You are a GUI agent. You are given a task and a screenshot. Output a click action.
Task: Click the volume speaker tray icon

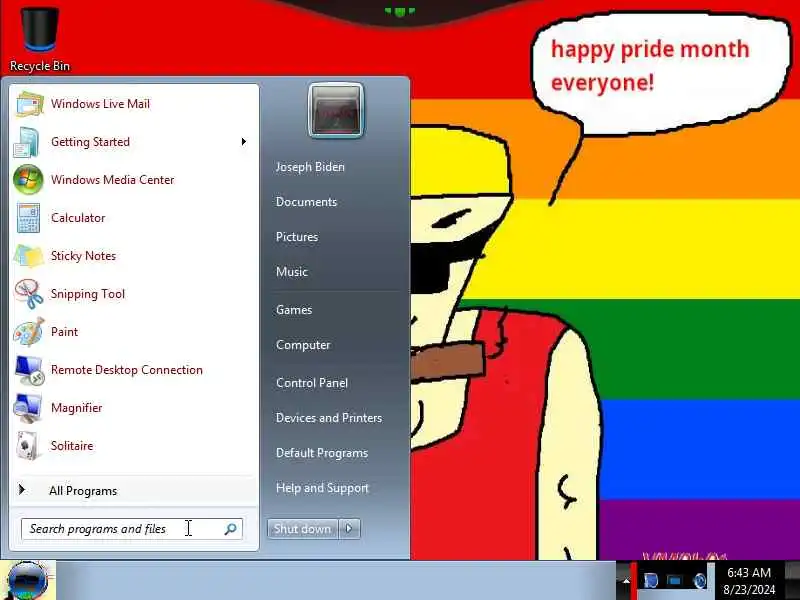[x=699, y=581]
